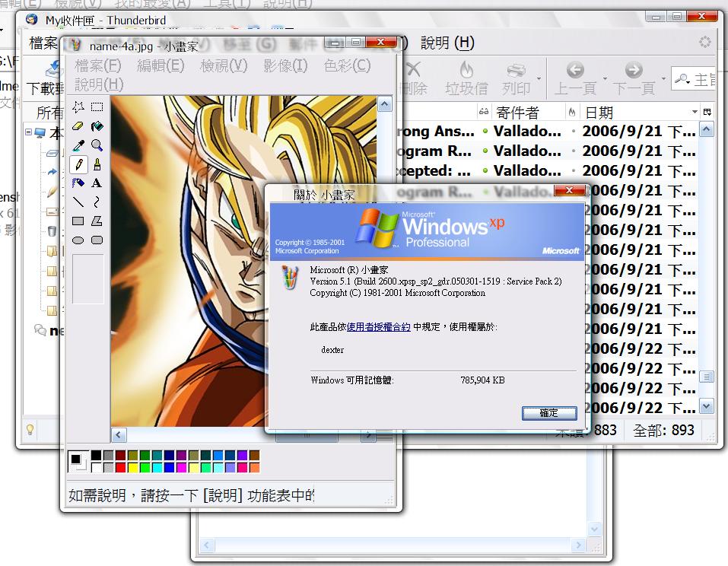Click the Junk (垃圾信) flame toolbar button
Viewport: 728px width, 566px height.
tap(466, 78)
